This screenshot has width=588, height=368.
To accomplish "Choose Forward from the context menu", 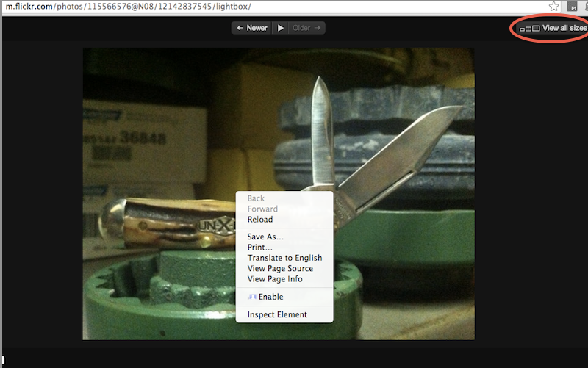I will pyautogui.click(x=284, y=209).
